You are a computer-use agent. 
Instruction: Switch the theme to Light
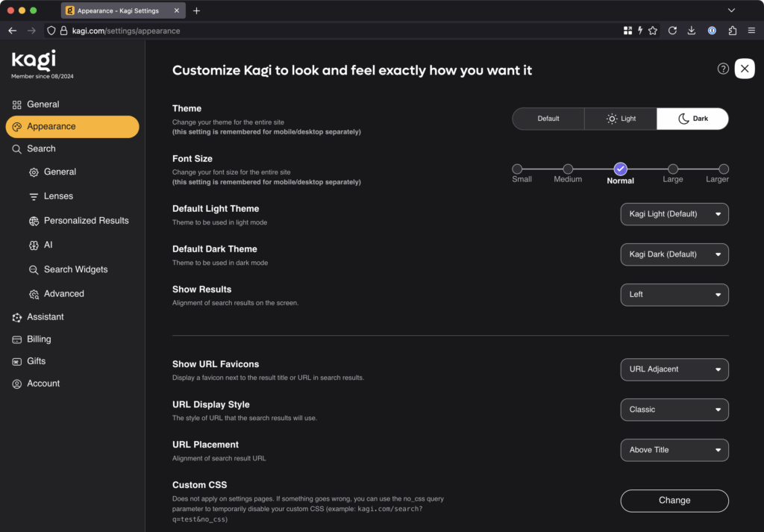click(x=621, y=119)
